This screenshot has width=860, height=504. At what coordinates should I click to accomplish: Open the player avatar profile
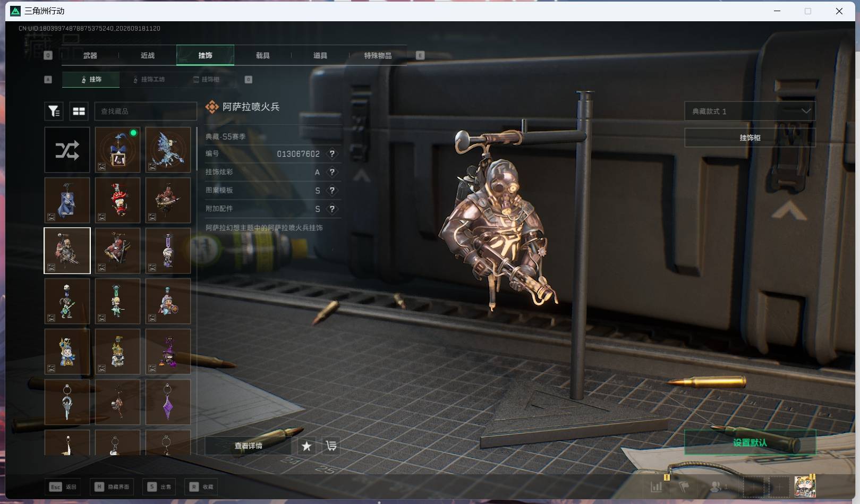[x=805, y=486]
